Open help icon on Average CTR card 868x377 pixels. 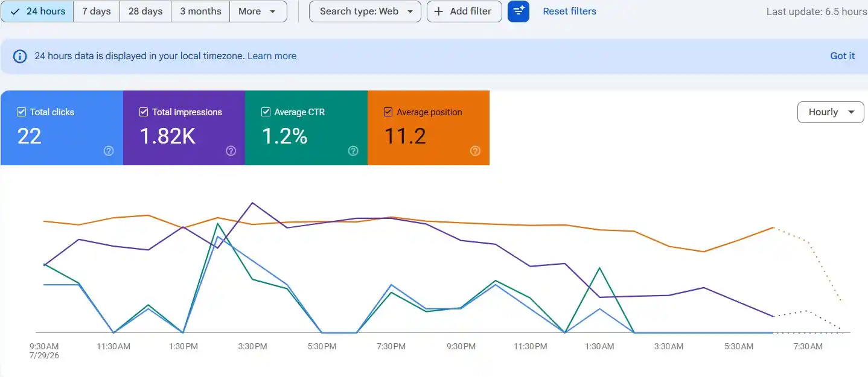(x=353, y=151)
